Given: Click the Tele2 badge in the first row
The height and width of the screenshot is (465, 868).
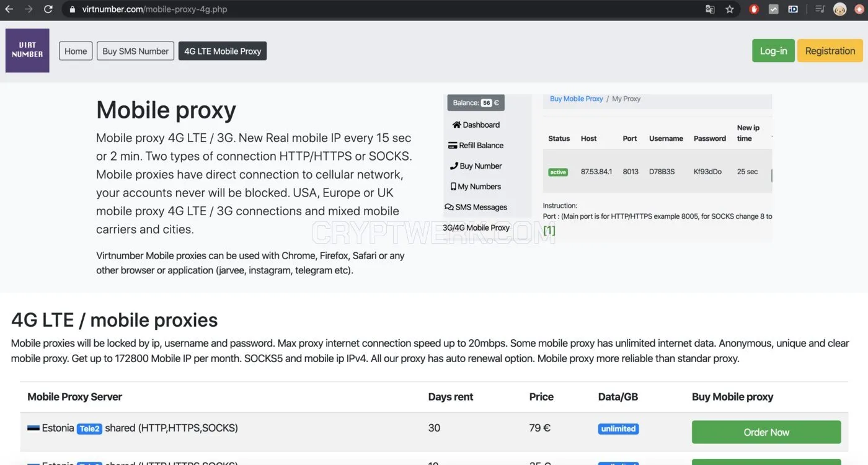Looking at the screenshot, I should [x=89, y=428].
